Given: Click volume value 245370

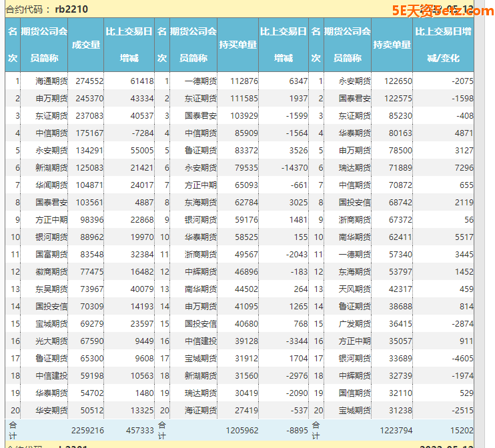Looking at the screenshot, I should click(89, 99).
